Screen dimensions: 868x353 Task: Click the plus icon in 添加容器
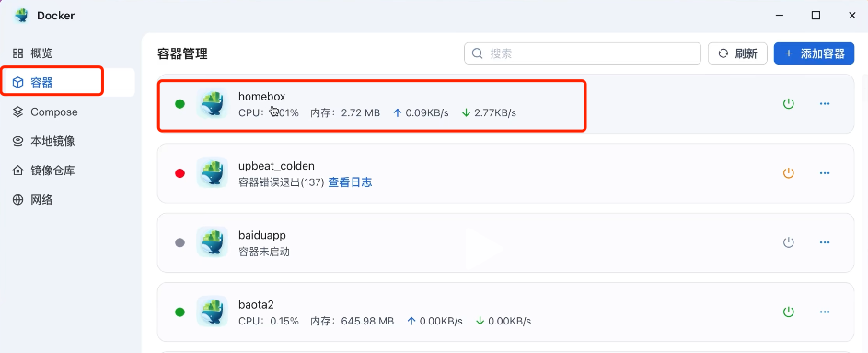pyautogui.click(x=789, y=53)
